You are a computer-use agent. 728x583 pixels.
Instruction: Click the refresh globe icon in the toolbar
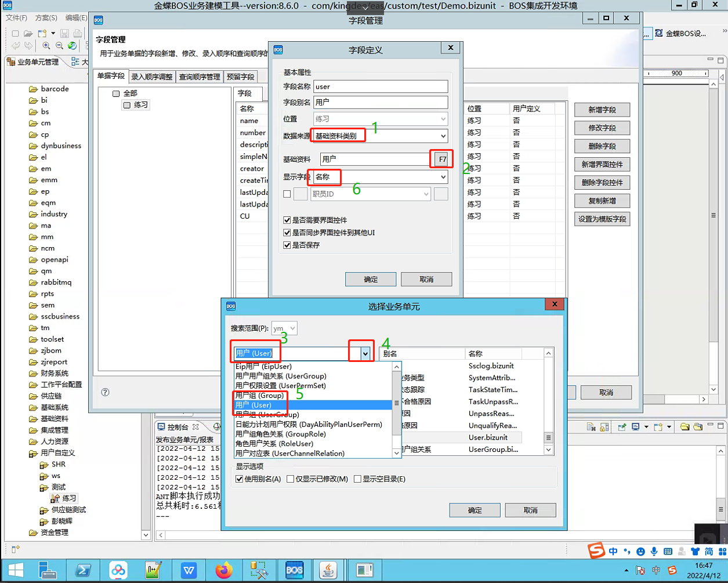pos(73,45)
